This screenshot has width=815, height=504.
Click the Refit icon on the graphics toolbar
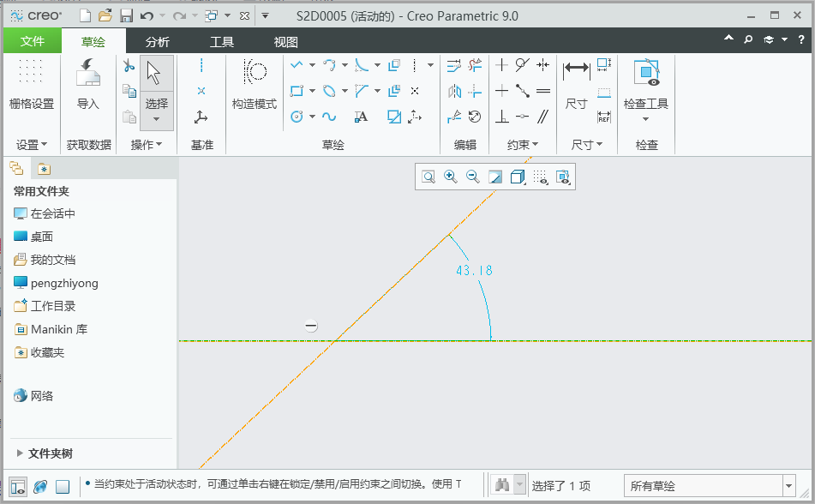(x=428, y=177)
